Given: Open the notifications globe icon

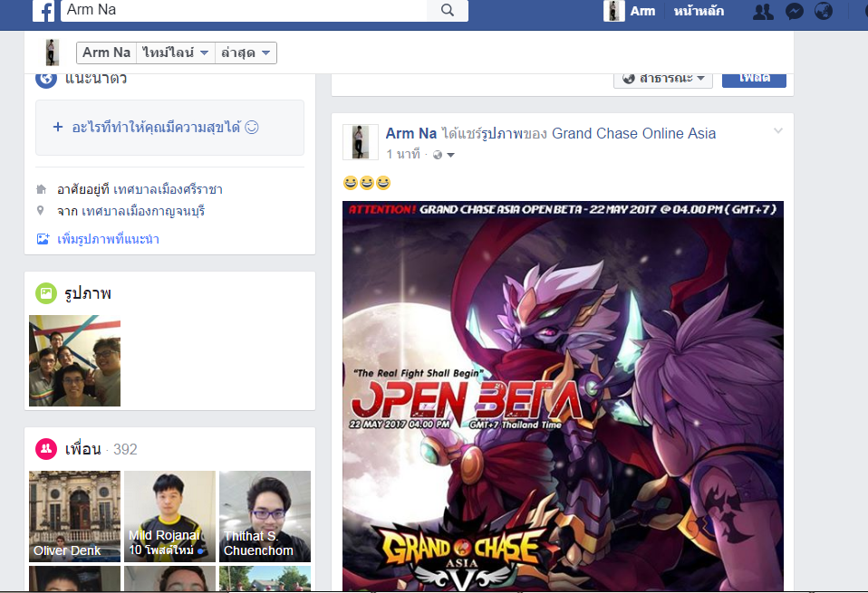Looking at the screenshot, I should (824, 11).
